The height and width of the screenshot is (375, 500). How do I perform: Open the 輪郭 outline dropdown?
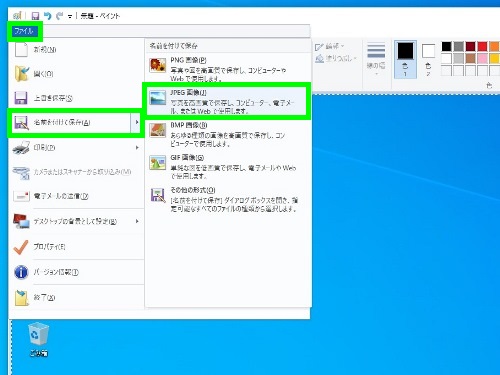[329, 47]
